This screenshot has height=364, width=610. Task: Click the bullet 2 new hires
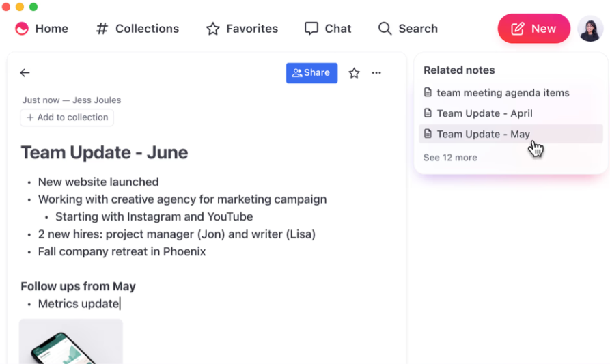(x=177, y=234)
